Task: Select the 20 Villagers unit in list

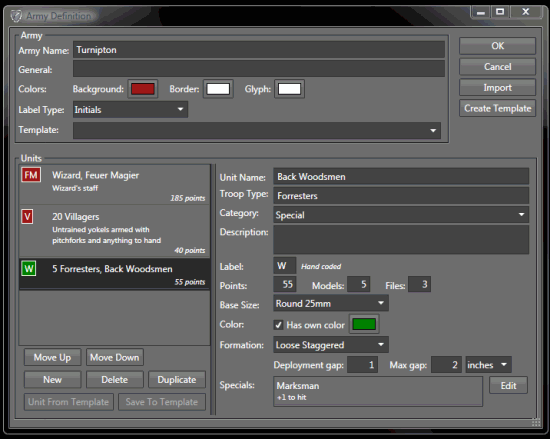Action: 114,231
